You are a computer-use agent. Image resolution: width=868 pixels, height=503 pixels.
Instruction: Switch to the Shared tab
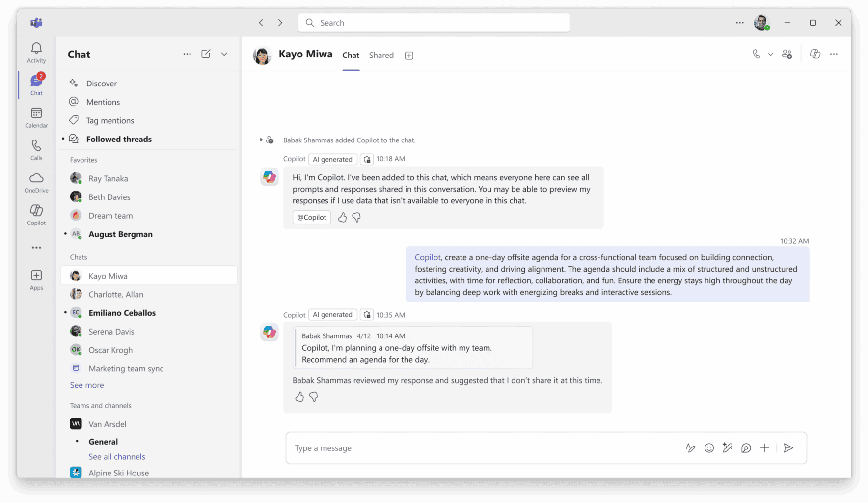pos(381,55)
